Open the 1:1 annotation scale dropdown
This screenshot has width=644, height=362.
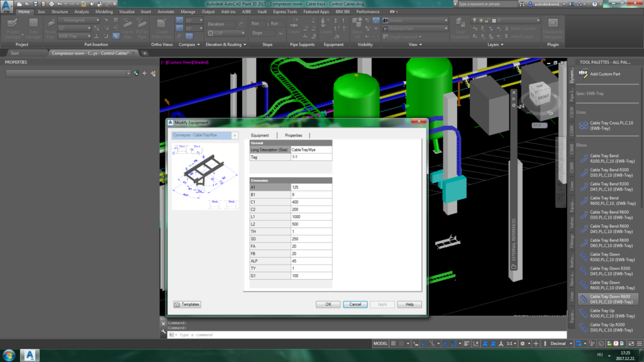(x=511, y=344)
